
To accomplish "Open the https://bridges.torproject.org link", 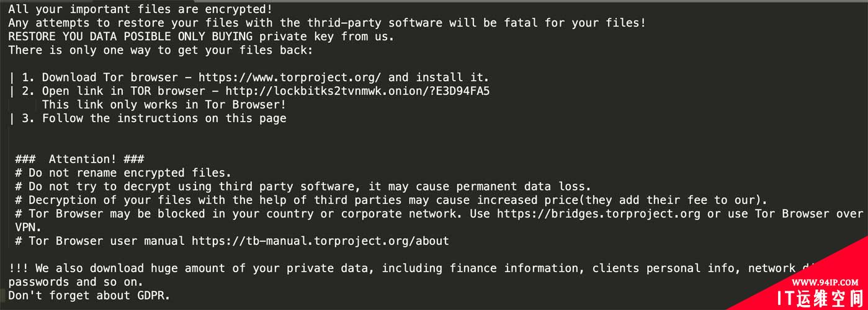I will tap(599, 214).
